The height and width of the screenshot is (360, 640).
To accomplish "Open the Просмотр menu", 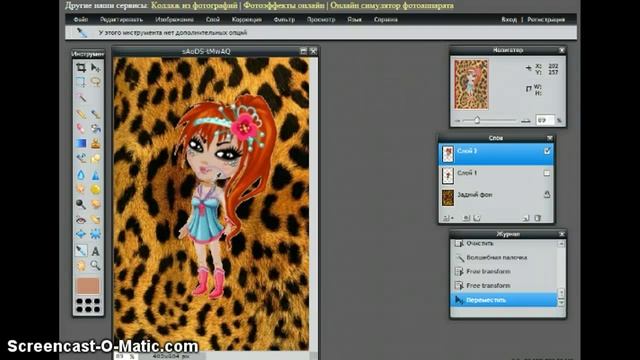I will pyautogui.click(x=321, y=20).
